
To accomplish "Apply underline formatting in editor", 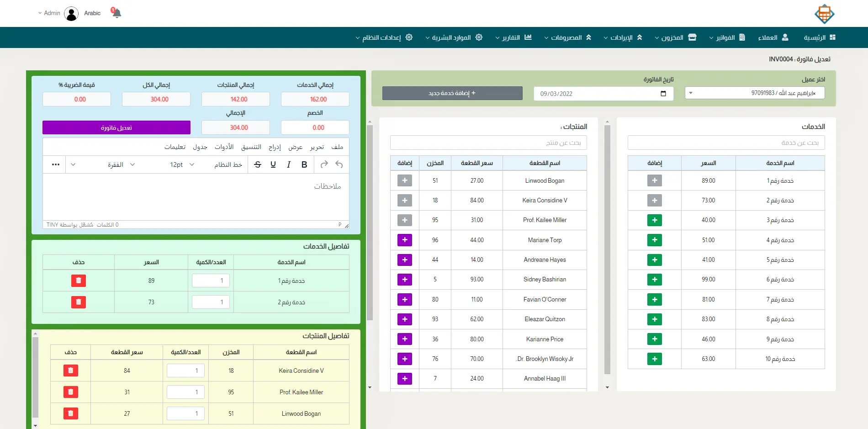I will pos(273,164).
